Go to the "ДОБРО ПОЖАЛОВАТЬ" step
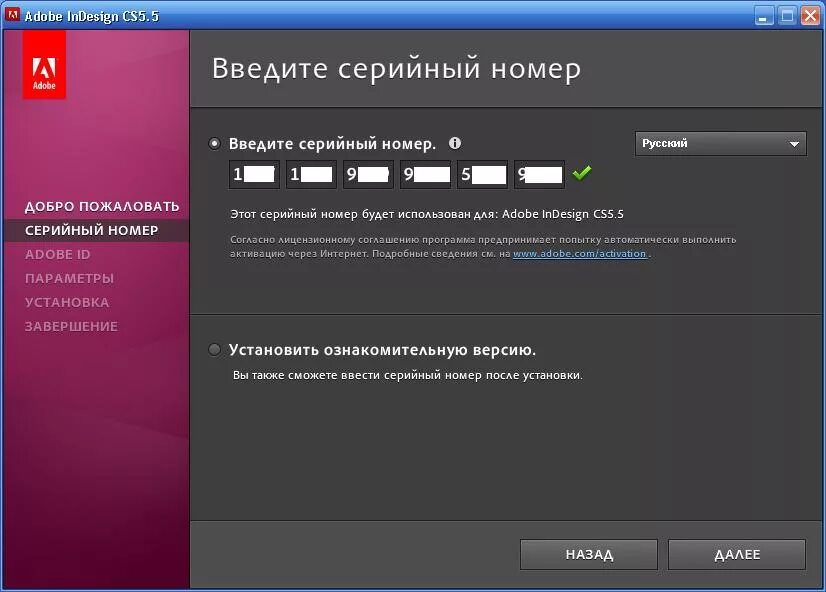This screenshot has width=826, height=592. (101, 205)
